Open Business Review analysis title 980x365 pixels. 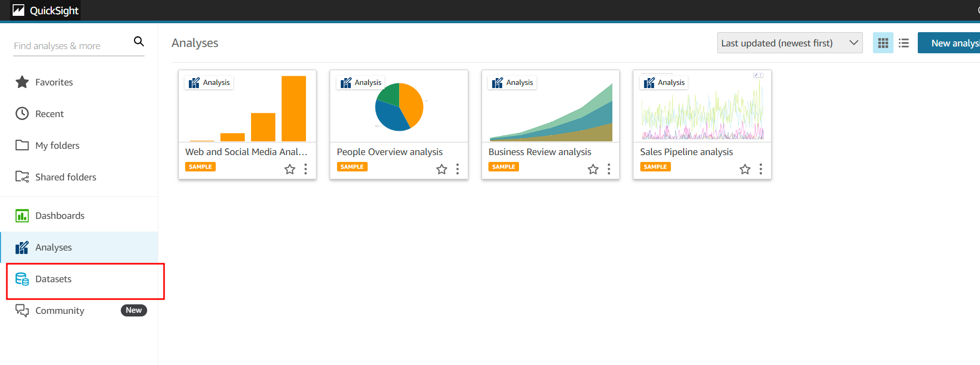(540, 152)
